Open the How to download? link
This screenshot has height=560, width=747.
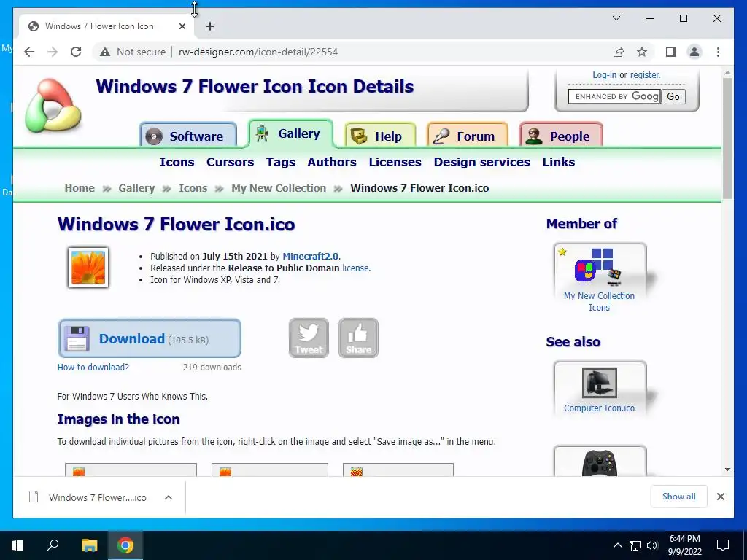93,367
